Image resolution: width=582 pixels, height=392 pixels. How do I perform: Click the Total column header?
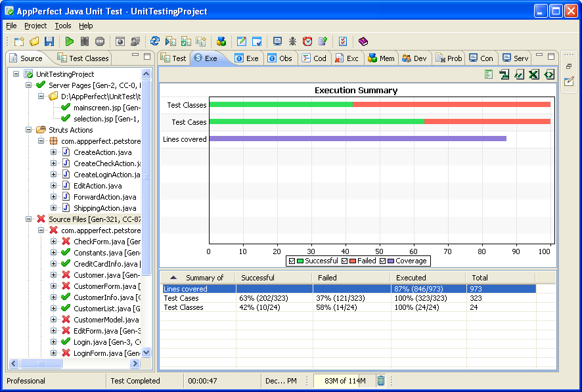(x=501, y=277)
